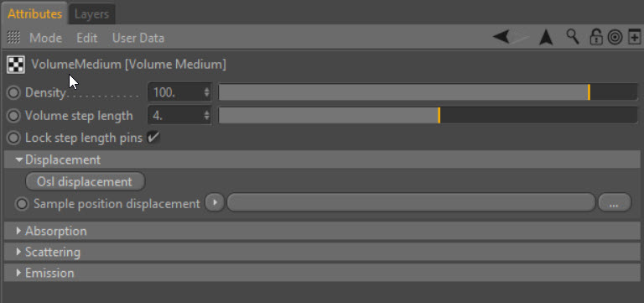
Task: Click the grid grip icon beside Mode
Action: (13, 38)
